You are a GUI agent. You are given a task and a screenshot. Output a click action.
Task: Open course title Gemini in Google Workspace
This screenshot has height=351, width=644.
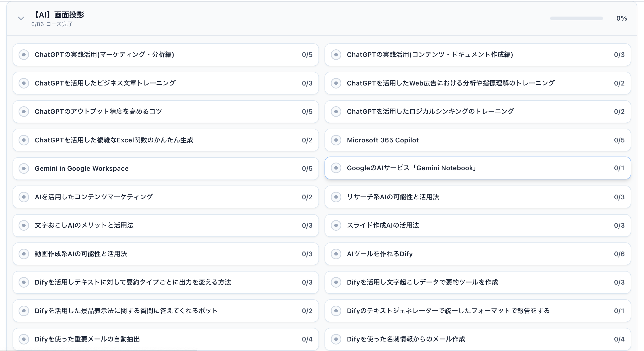tap(82, 168)
